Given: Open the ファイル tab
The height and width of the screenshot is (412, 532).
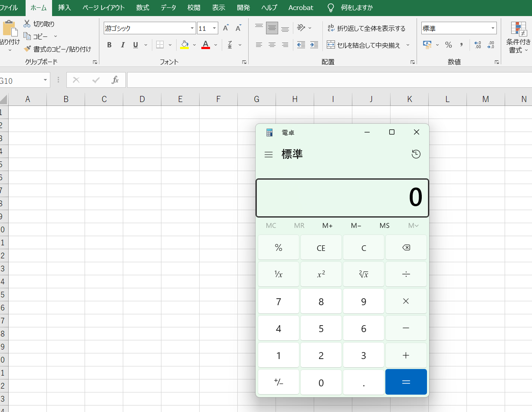Looking at the screenshot, I should coord(9,8).
